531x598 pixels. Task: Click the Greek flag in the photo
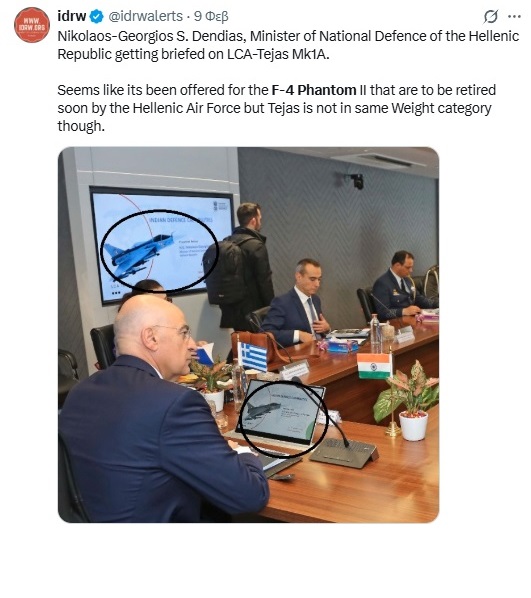point(253,357)
